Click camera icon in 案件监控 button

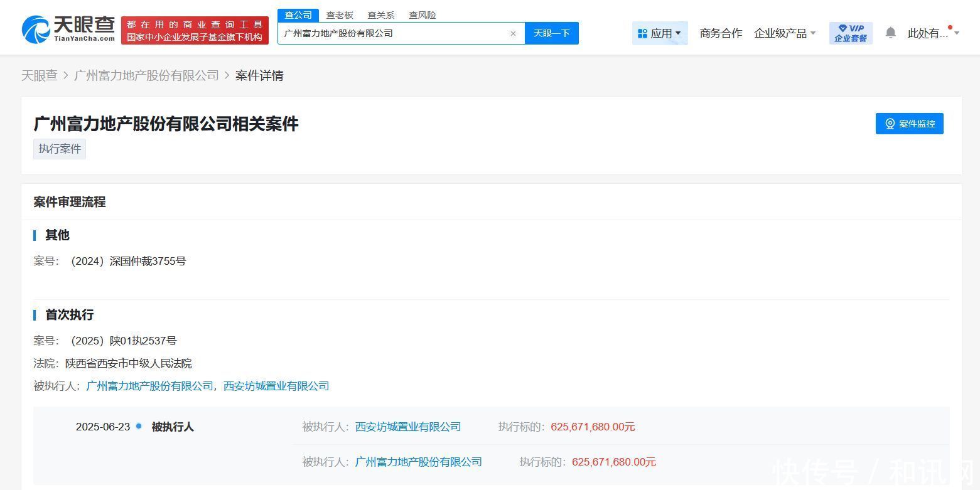[890, 124]
